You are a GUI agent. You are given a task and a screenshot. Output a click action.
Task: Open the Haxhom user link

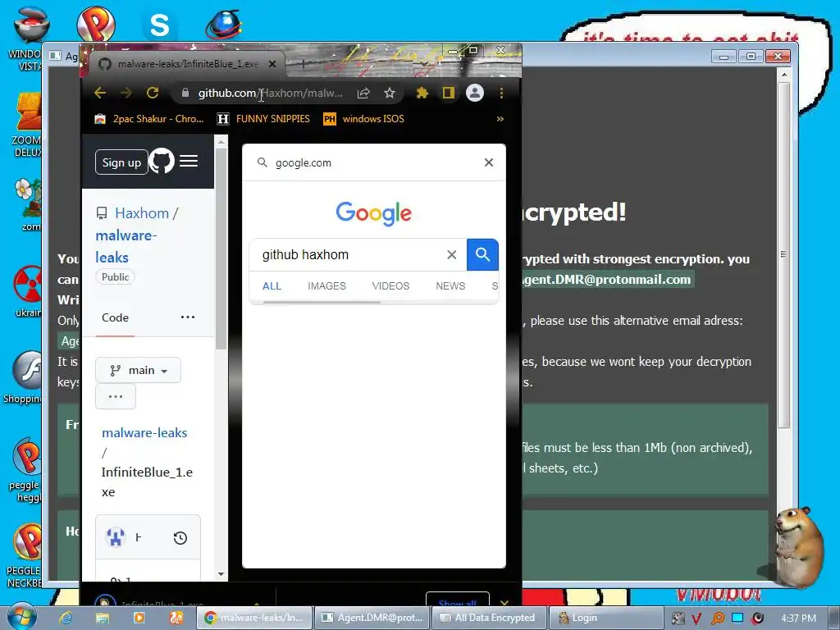click(x=142, y=213)
